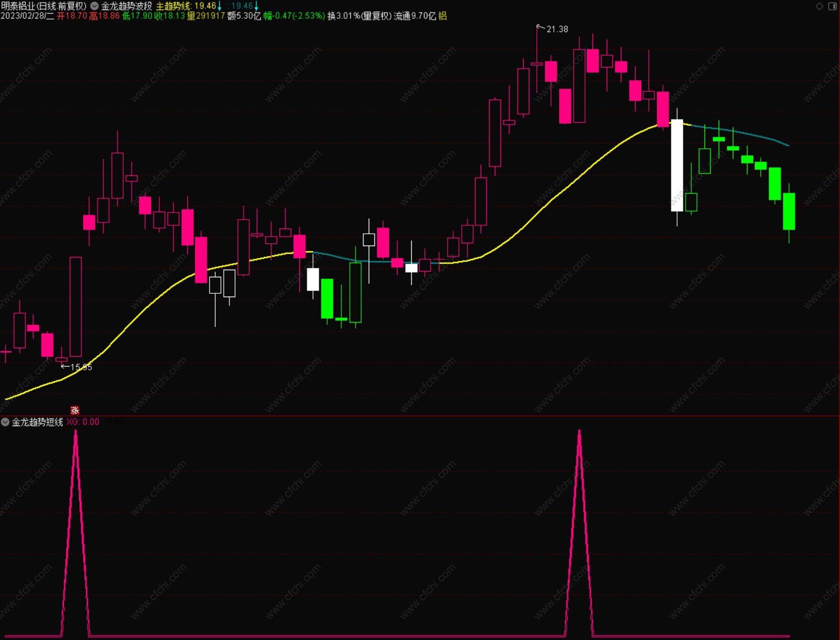Click the turnover amount 额5.30亿

click(x=244, y=16)
